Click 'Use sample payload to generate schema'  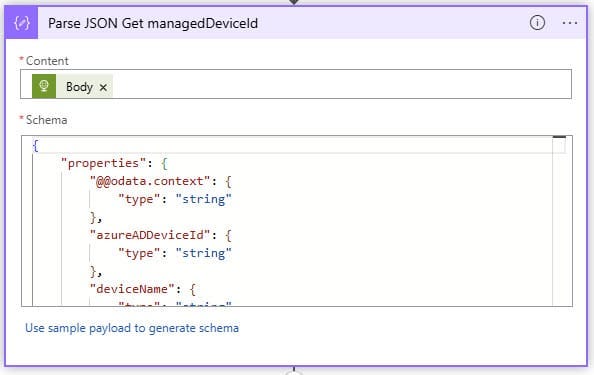tap(132, 328)
